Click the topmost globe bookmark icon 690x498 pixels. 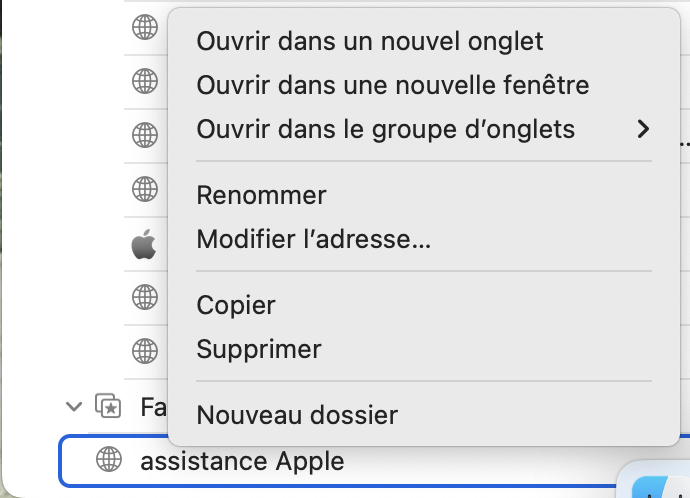(145, 27)
